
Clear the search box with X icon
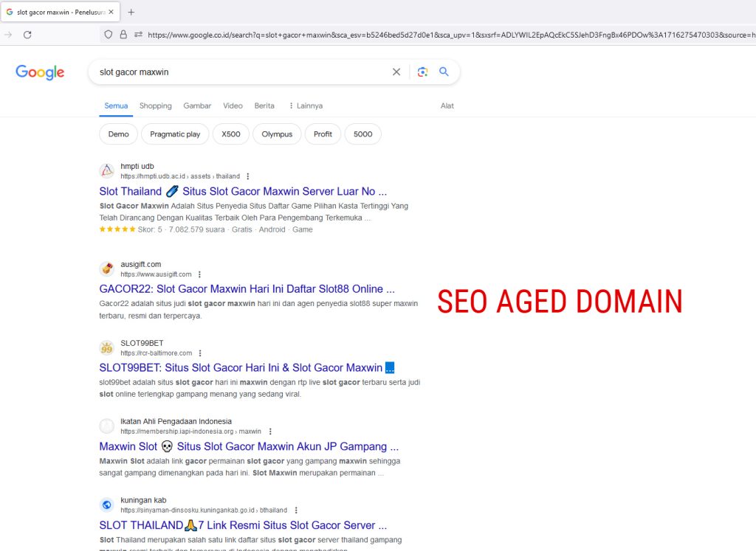[396, 72]
